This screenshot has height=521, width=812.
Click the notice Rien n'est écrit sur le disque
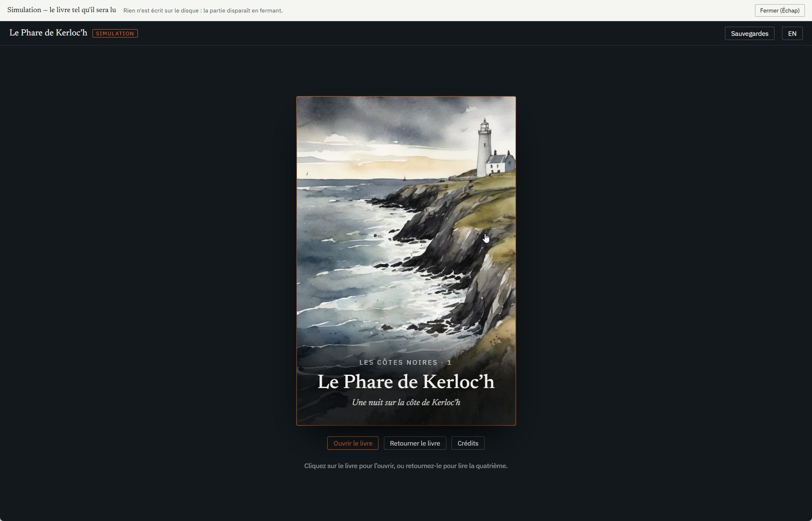pyautogui.click(x=203, y=11)
